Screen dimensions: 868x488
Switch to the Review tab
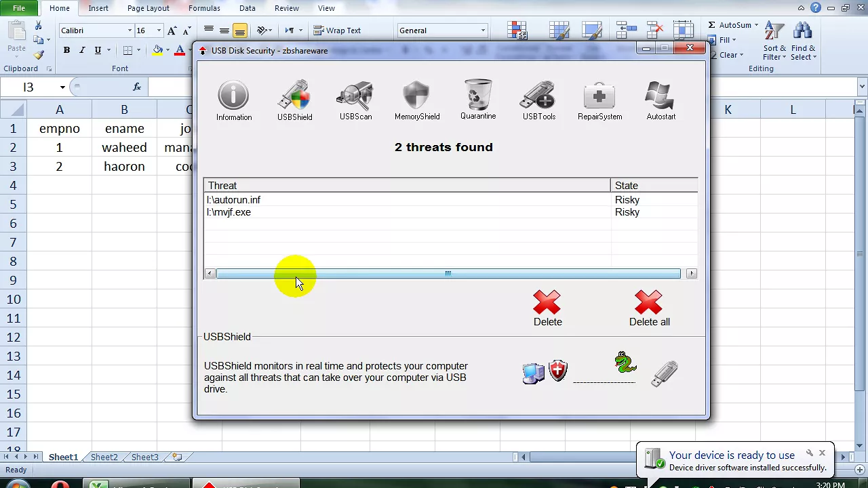point(287,8)
